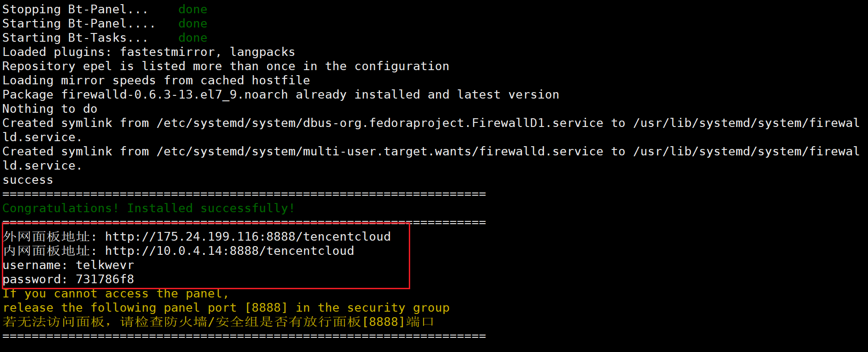Click the green 'done' after Starting Bt-Tasks
The image size is (868, 352).
click(192, 38)
